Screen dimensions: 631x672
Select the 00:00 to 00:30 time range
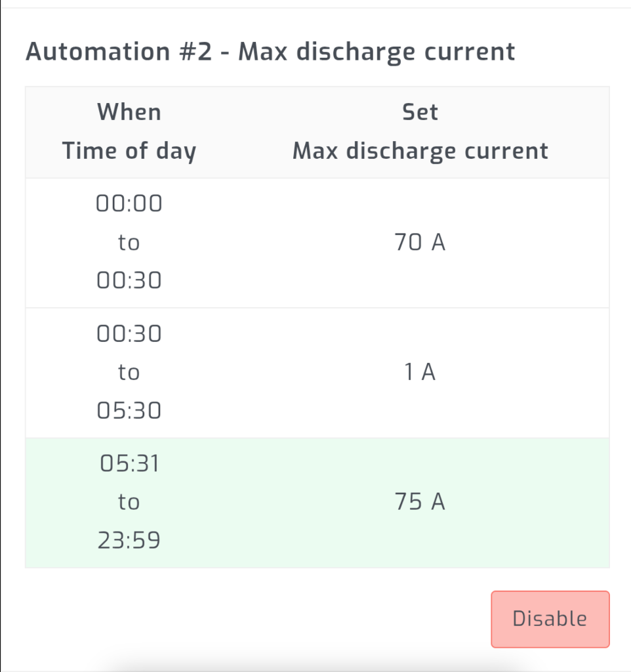129,241
